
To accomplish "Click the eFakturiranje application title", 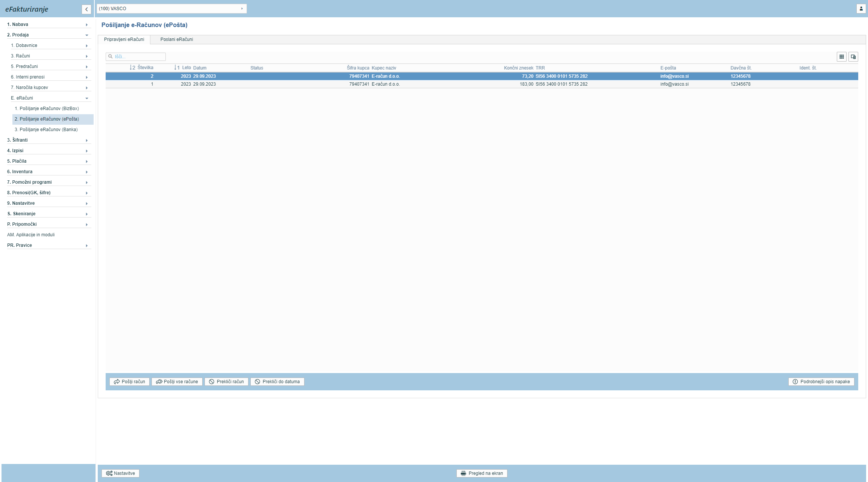I will [27, 9].
